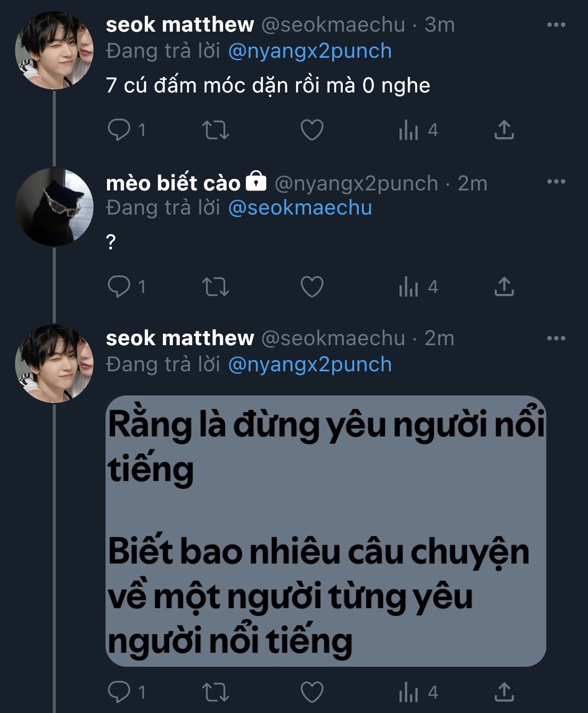Open the 'Rằng là đừng yêu' image
The image size is (588, 713).
point(326,531)
